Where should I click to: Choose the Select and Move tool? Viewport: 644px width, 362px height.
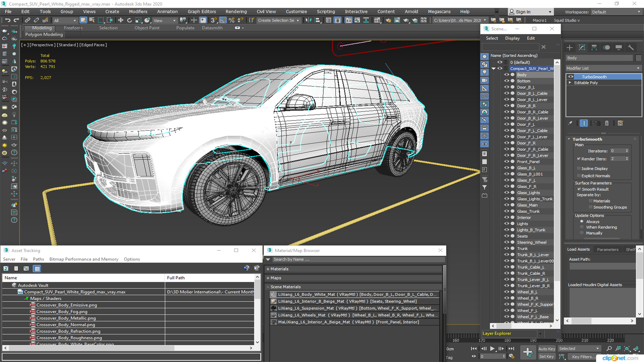point(121,20)
